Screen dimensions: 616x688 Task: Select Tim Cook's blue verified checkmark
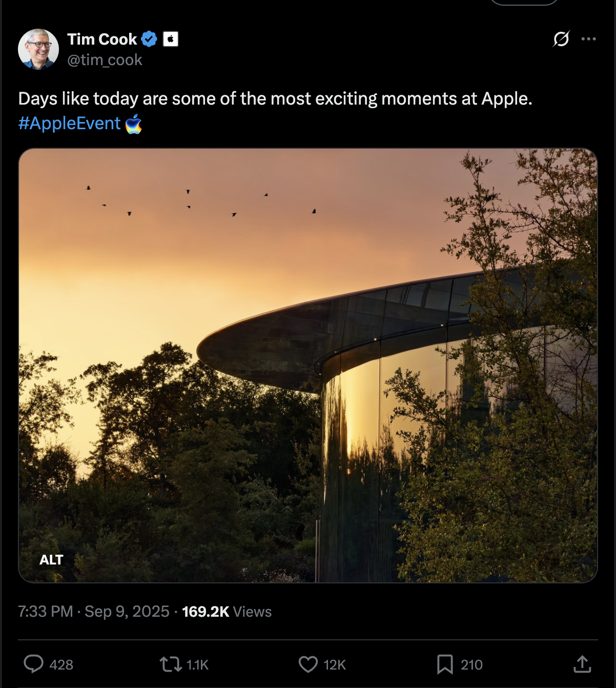point(149,38)
